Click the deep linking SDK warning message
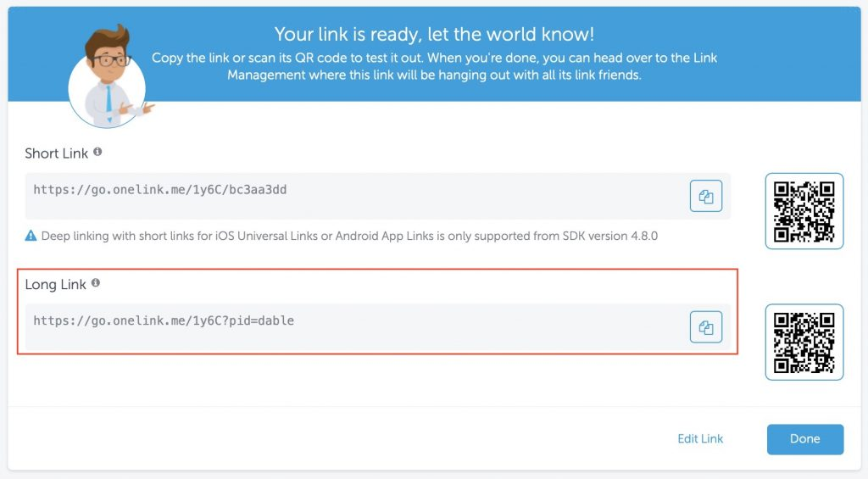This screenshot has height=479, width=868. pos(349,236)
